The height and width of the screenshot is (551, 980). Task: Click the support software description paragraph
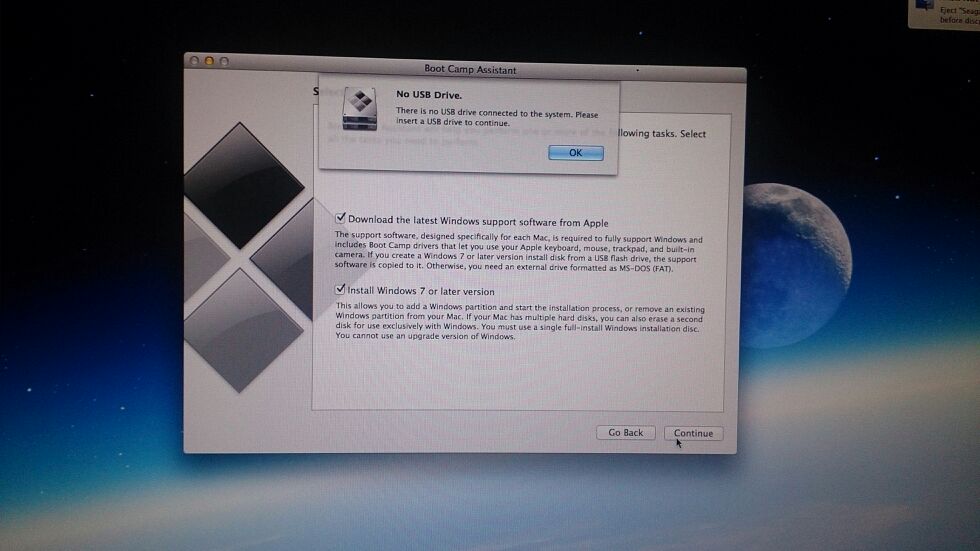[x=519, y=252]
